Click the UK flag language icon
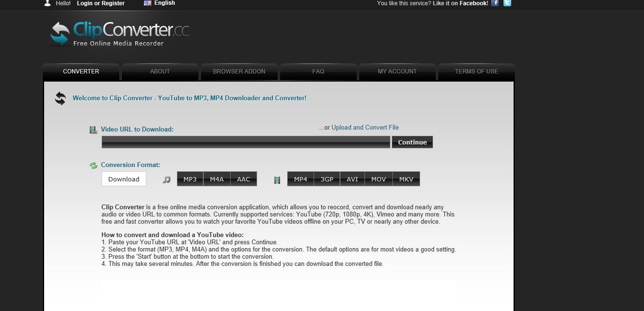The image size is (644, 311). (148, 3)
